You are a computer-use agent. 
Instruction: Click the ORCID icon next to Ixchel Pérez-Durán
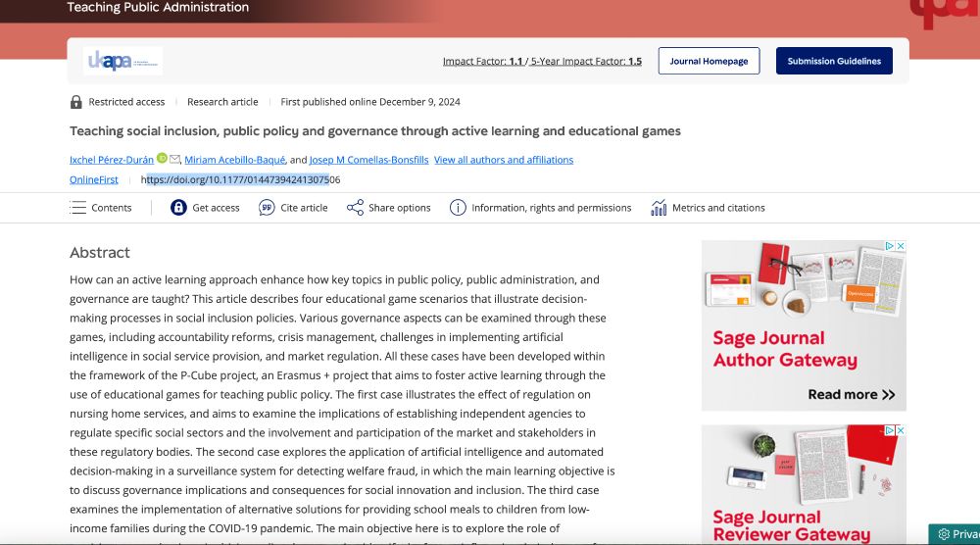click(x=162, y=159)
